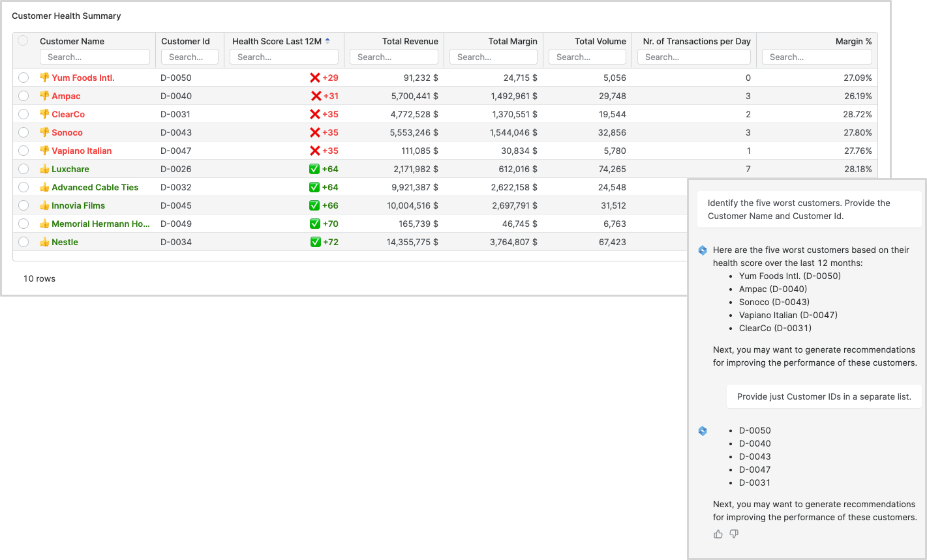Select the ClearCo row radio button
Image resolution: width=927 pixels, height=560 pixels.
point(23,114)
